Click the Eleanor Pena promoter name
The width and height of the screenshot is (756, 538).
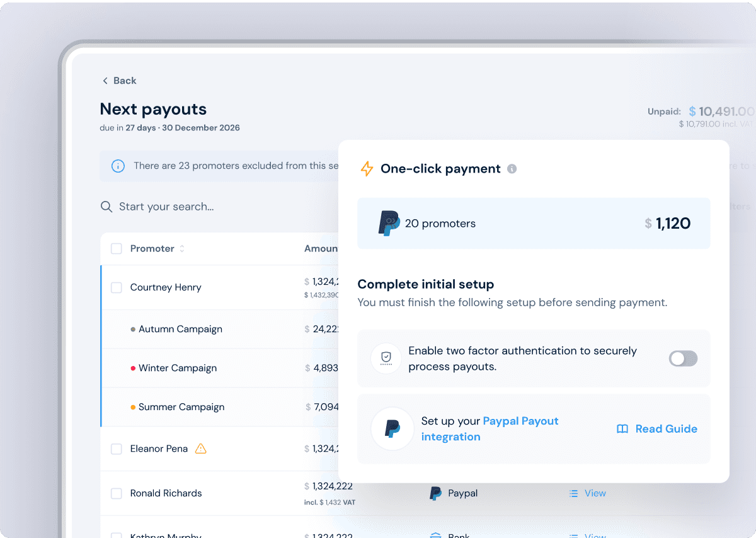click(159, 449)
